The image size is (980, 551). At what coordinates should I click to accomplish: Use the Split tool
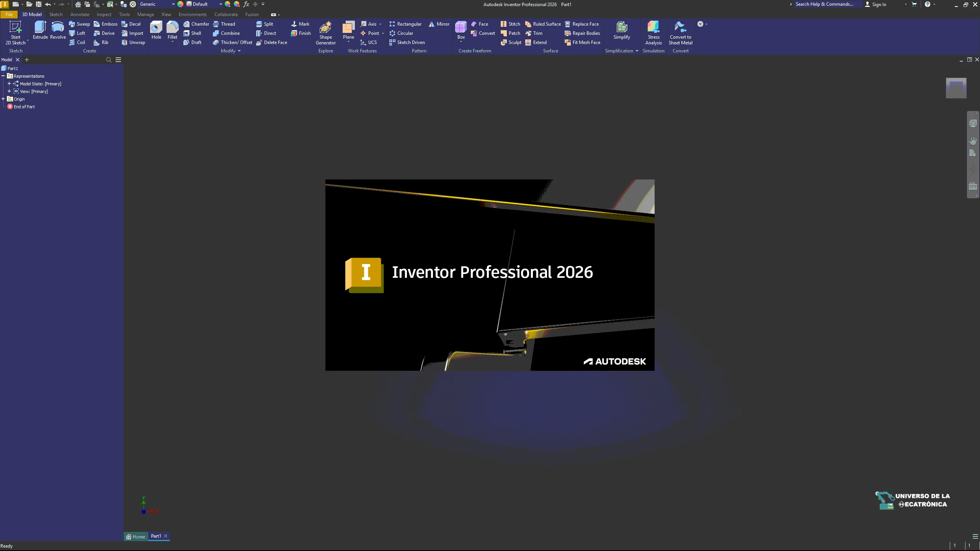(x=265, y=24)
